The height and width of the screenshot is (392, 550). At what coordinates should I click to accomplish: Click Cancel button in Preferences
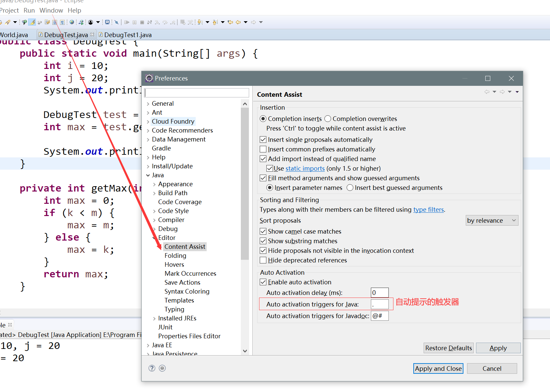point(492,368)
